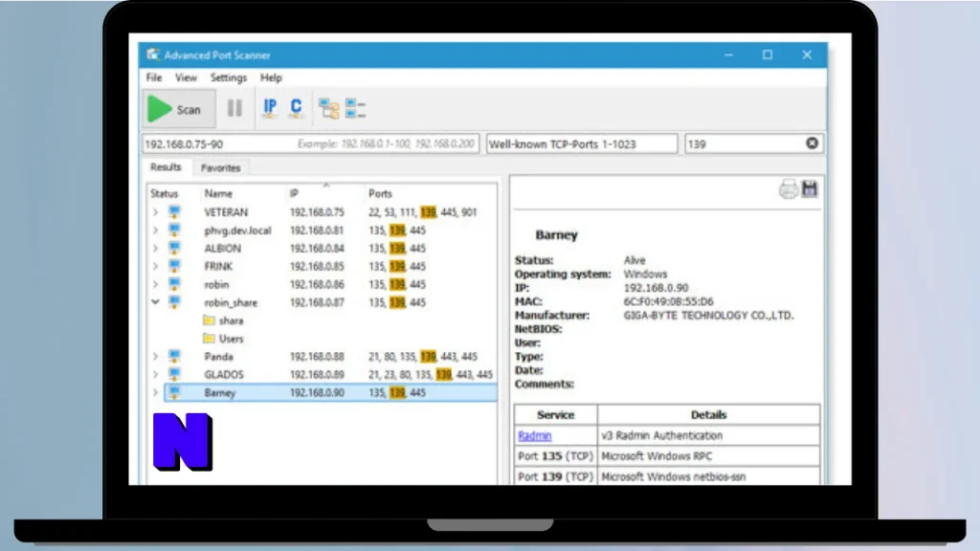Open the Settings menu
The width and height of the screenshot is (980, 551).
coord(228,77)
